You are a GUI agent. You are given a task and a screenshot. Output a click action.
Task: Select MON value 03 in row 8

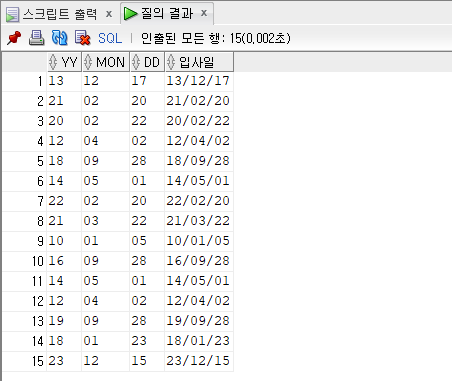click(x=105, y=221)
